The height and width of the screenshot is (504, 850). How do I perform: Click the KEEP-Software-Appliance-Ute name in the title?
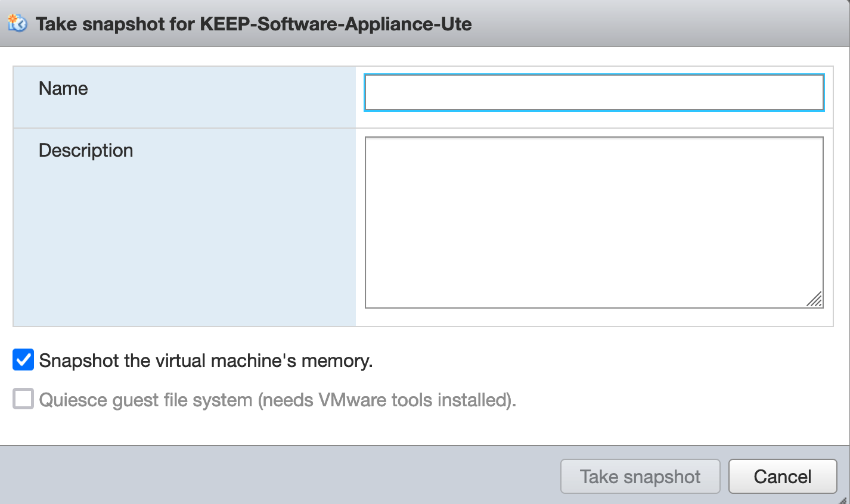point(336,24)
